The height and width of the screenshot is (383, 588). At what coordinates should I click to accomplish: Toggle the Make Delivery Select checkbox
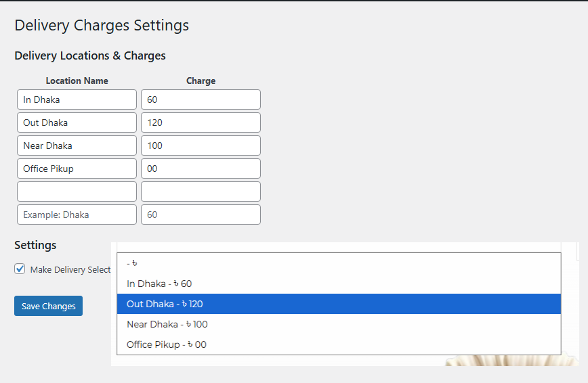click(20, 269)
